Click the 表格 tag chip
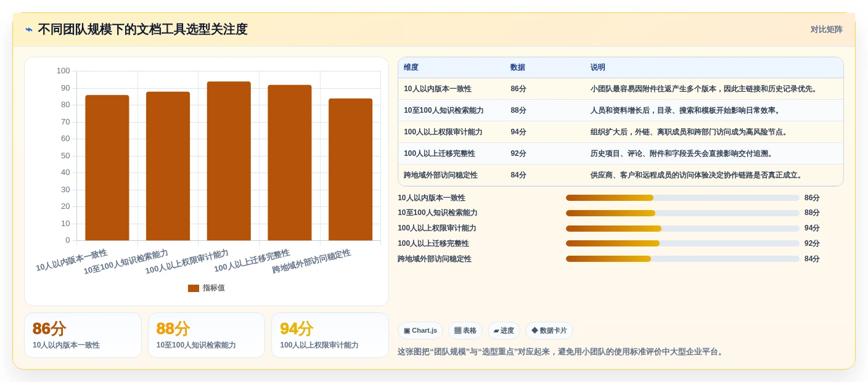The width and height of the screenshot is (868, 382). [465, 331]
